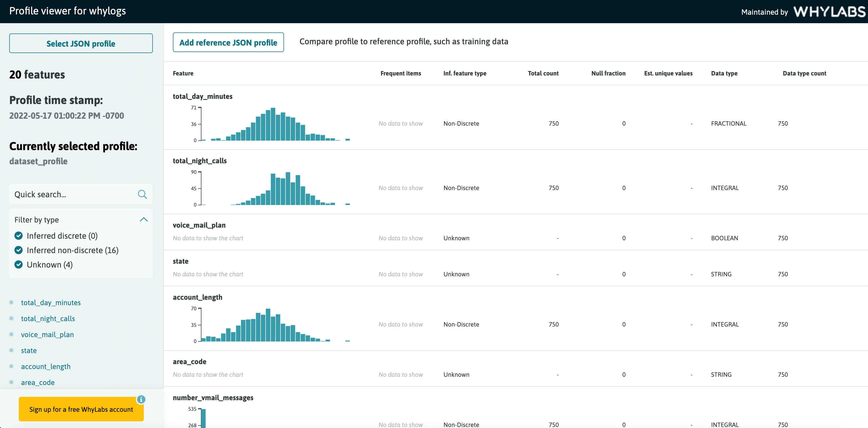Open voice_mail_plan link in sidebar
Screen dimensions: 868x428
(47, 335)
